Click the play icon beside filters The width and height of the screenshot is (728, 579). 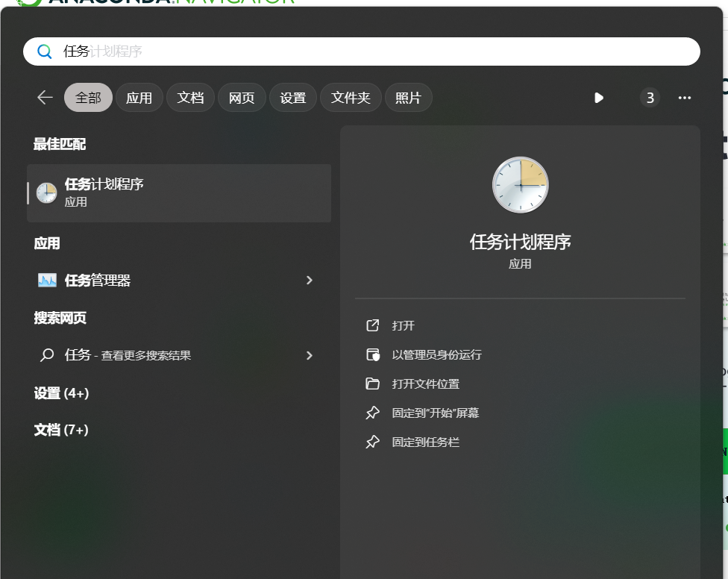pyautogui.click(x=598, y=98)
